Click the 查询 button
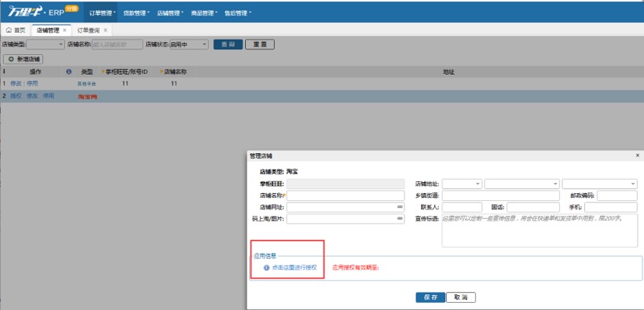The image size is (644, 310). [x=228, y=45]
